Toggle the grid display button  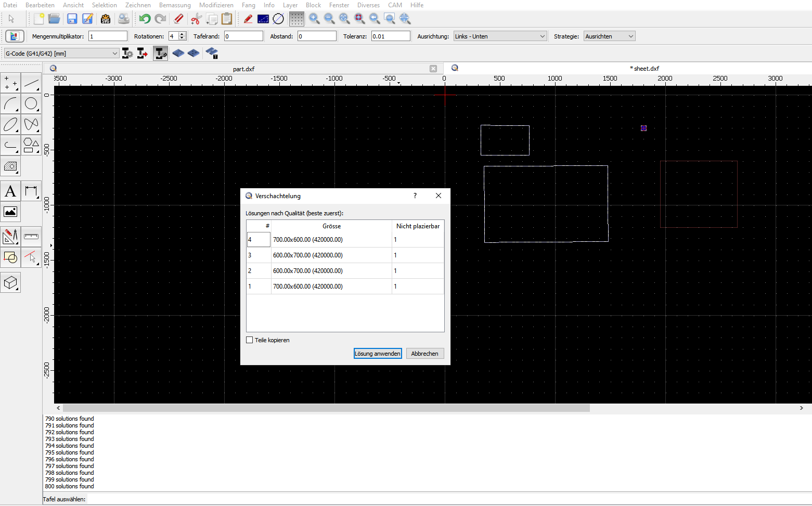[x=297, y=19]
